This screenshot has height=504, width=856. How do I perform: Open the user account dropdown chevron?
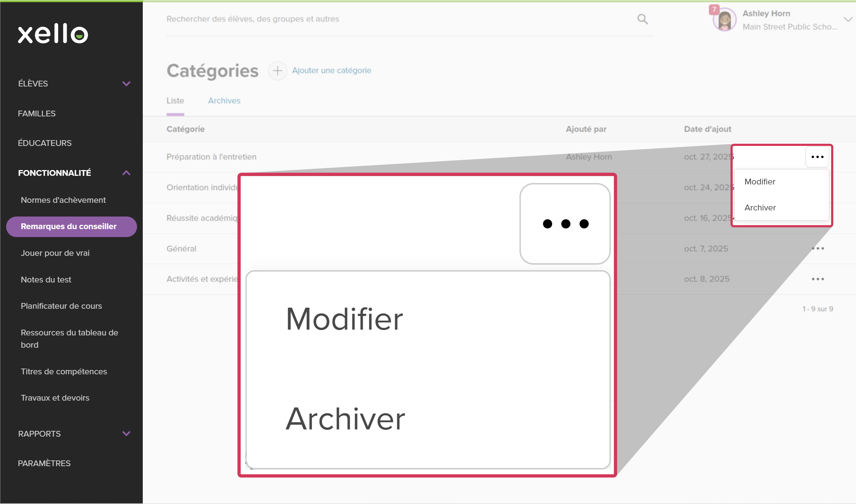click(x=847, y=19)
